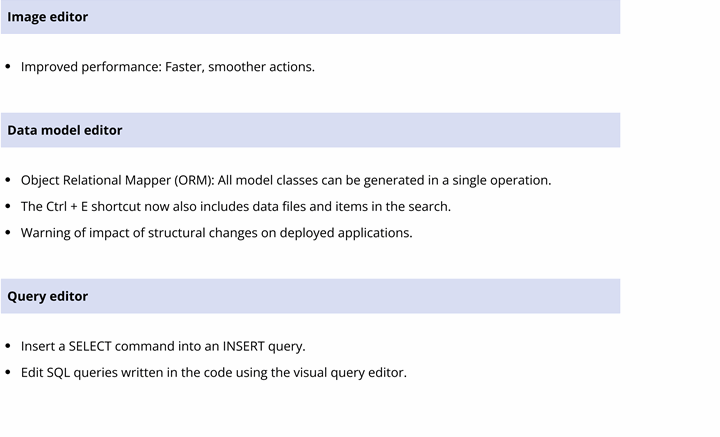Click the word ORM in parentheses
Viewport: 720px width, 437px height.
(194, 180)
